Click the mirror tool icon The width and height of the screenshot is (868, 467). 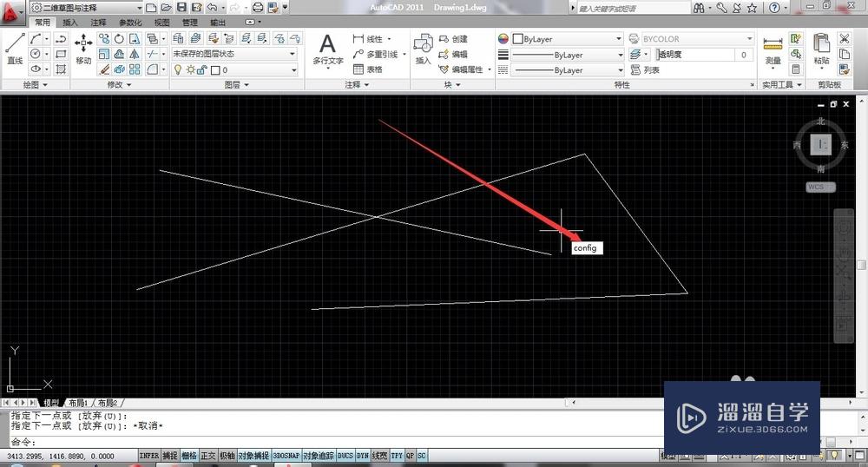click(x=135, y=54)
